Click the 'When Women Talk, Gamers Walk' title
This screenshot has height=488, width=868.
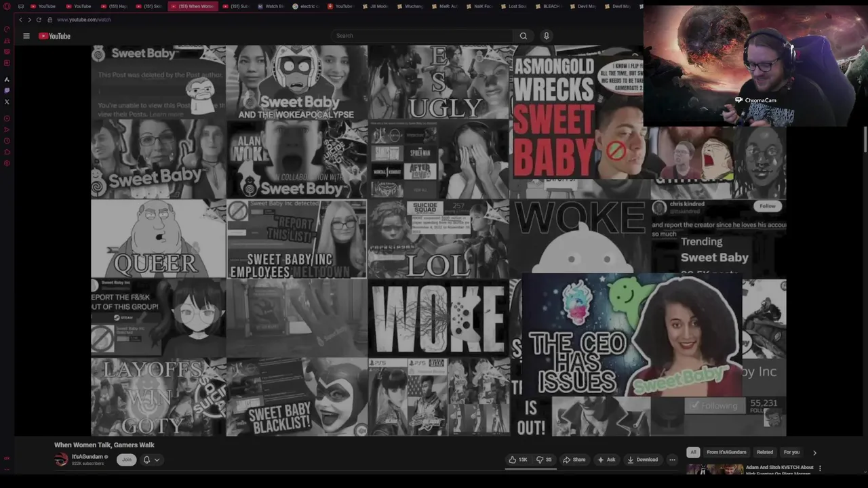[x=104, y=445]
